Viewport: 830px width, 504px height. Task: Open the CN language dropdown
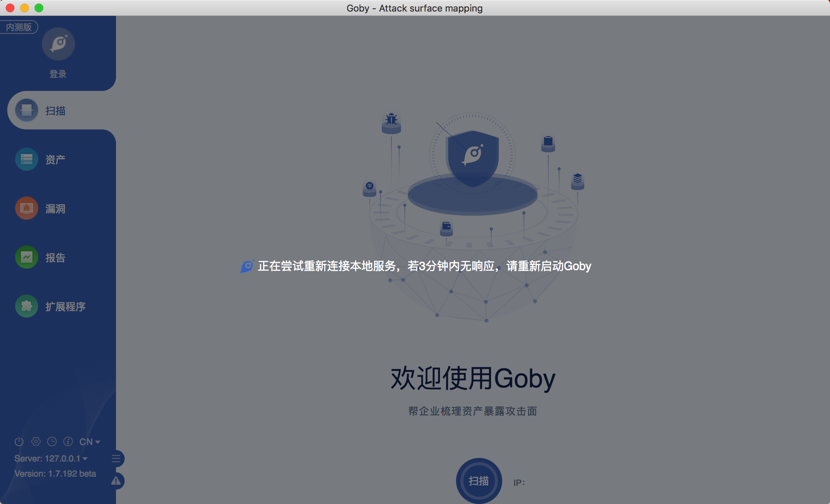click(x=88, y=441)
